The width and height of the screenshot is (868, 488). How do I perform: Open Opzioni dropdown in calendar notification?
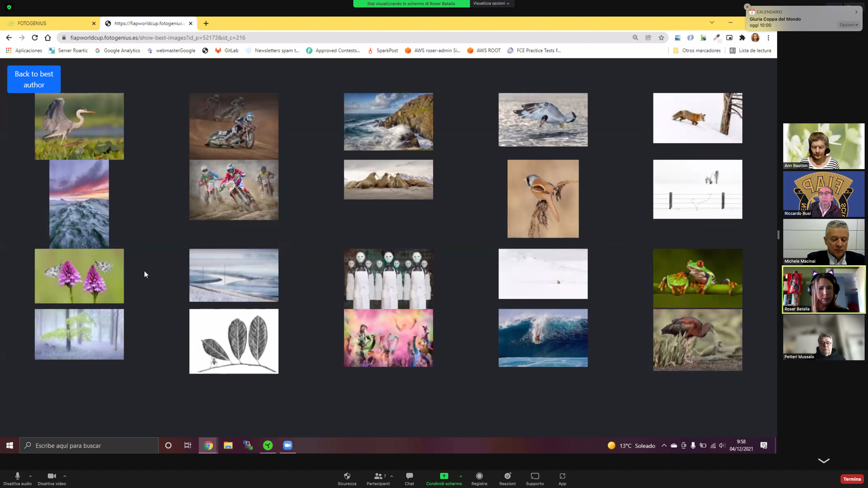point(848,25)
